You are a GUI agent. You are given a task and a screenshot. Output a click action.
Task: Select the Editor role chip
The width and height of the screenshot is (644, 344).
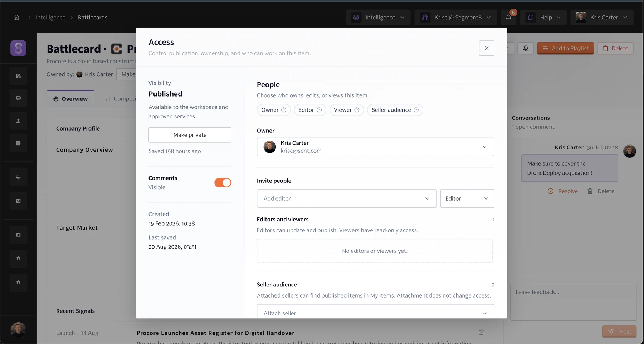tap(310, 110)
